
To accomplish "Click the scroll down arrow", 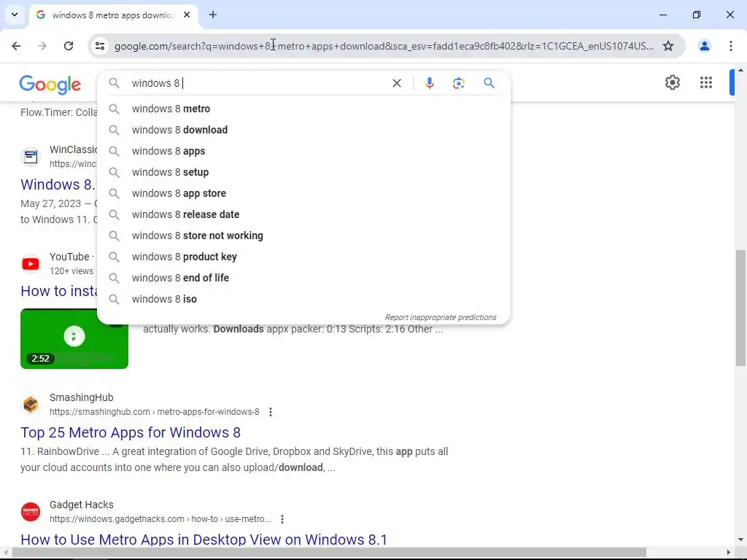I will (x=741, y=540).
